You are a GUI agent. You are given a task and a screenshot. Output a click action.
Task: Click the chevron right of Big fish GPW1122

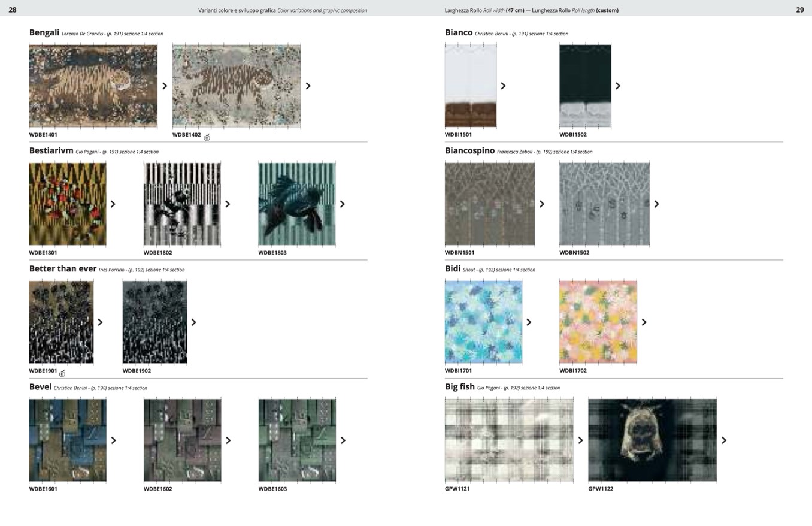(x=723, y=440)
